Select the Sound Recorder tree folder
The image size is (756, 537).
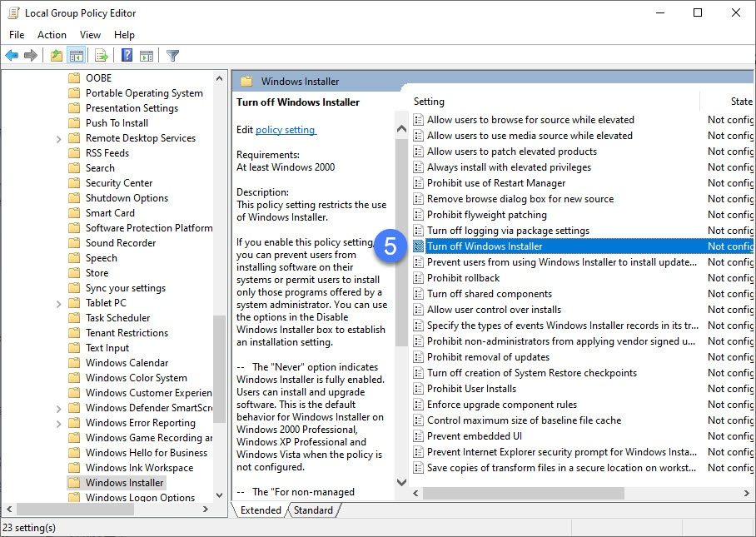coord(121,243)
